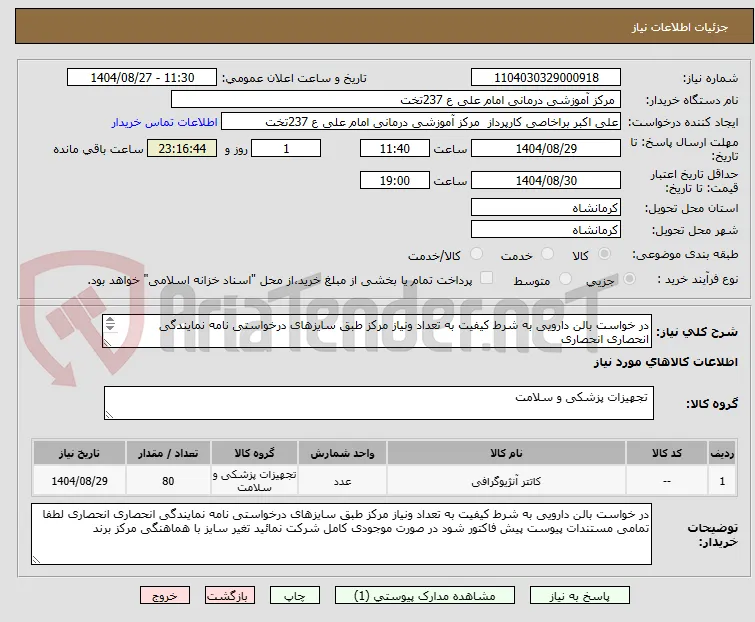
Task: Click the تعداد / مقدار column header
Action: pos(168,453)
